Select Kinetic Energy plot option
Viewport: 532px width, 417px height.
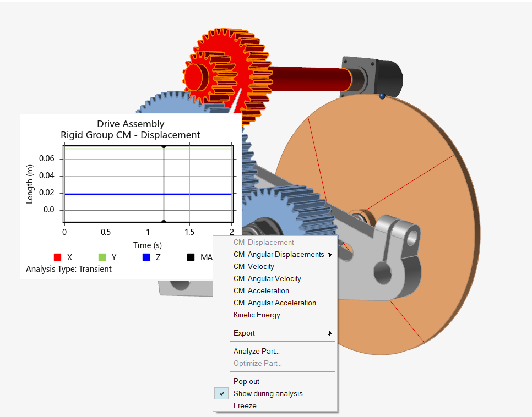point(257,315)
